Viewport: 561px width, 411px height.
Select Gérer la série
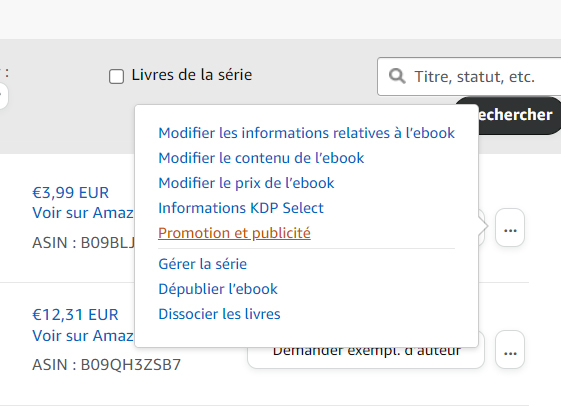point(203,264)
